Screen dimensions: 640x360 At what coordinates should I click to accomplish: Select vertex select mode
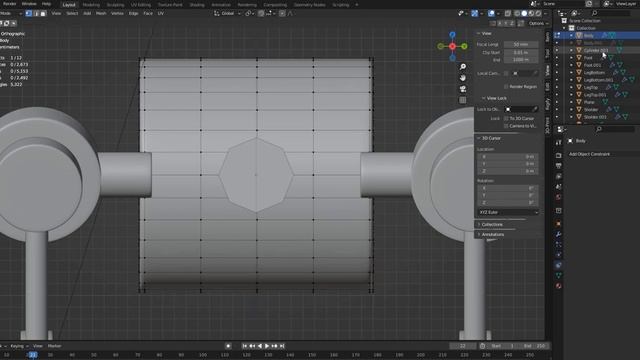point(29,13)
